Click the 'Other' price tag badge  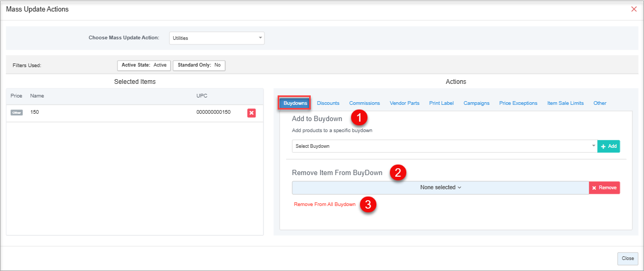(x=17, y=113)
